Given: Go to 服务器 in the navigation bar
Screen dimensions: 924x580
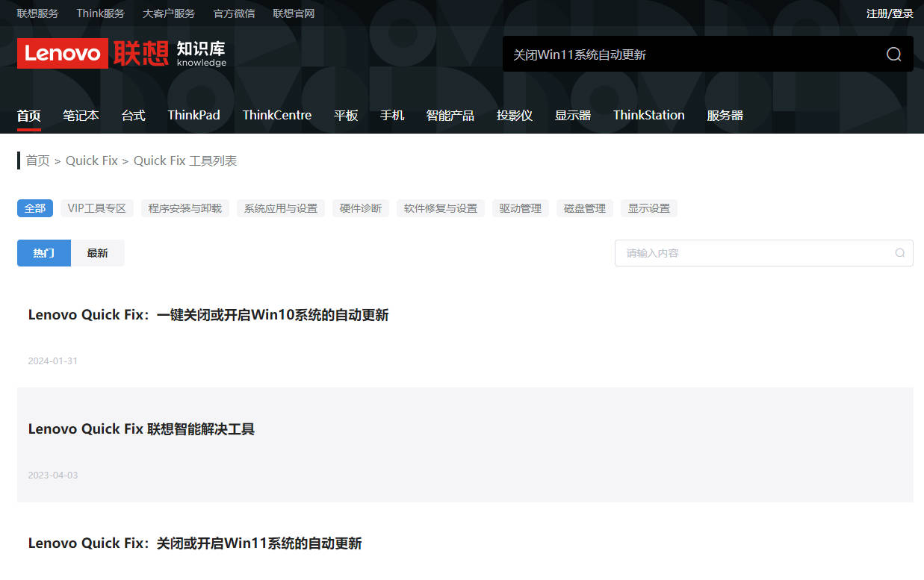Looking at the screenshot, I should [725, 115].
